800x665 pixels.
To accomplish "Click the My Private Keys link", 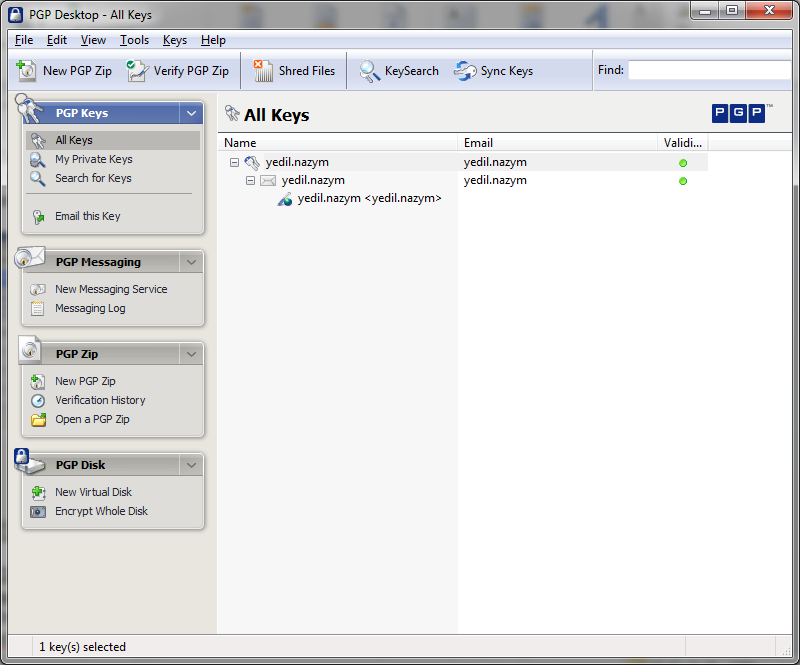I will 94,159.
